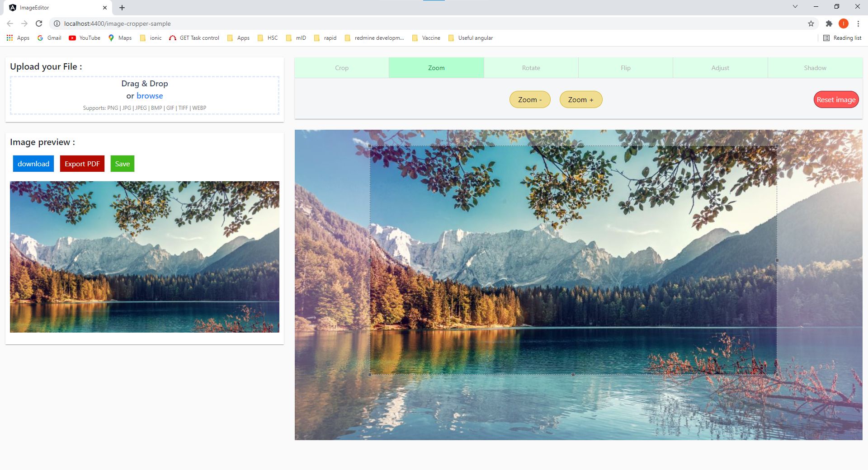The height and width of the screenshot is (470, 868).
Task: Reload the current page
Action: tap(39, 23)
